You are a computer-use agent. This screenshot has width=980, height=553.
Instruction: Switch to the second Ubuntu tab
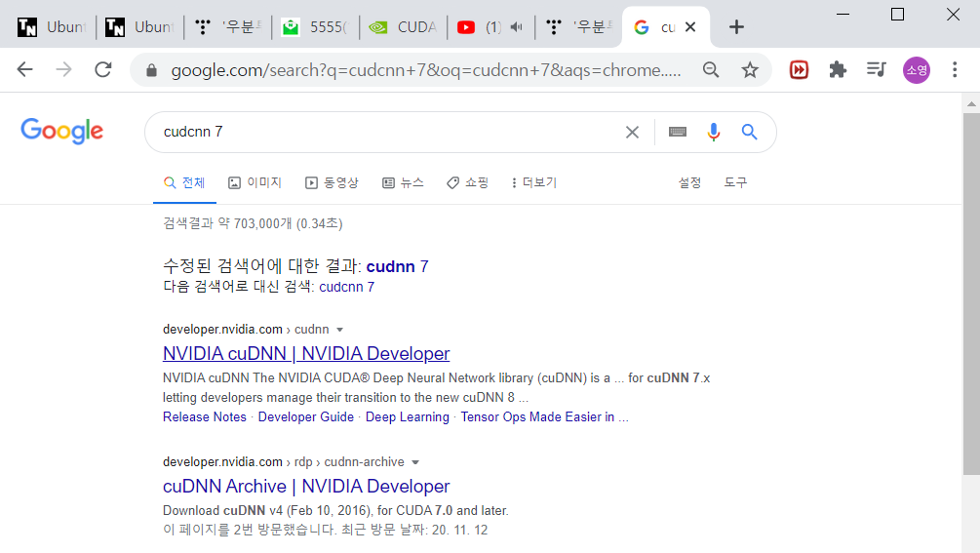[139, 27]
